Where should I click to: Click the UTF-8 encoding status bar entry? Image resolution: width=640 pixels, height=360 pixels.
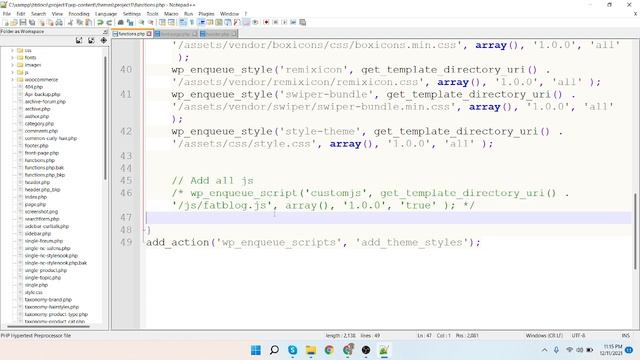tap(578, 336)
